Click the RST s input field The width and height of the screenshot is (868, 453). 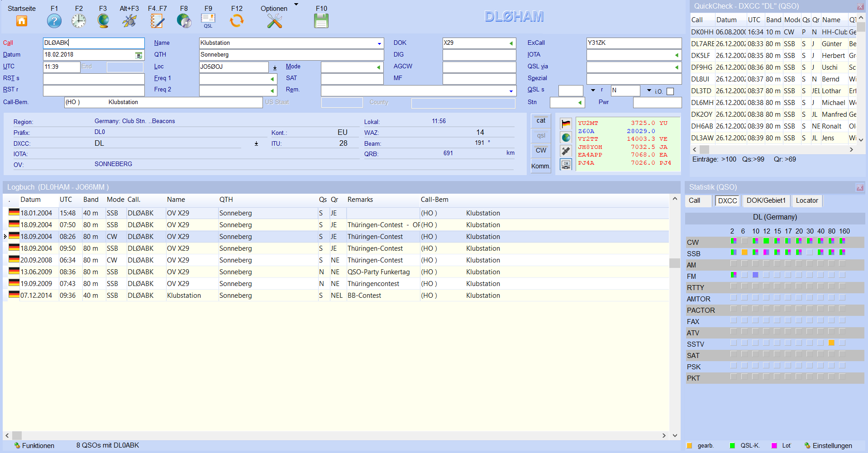pyautogui.click(x=94, y=78)
